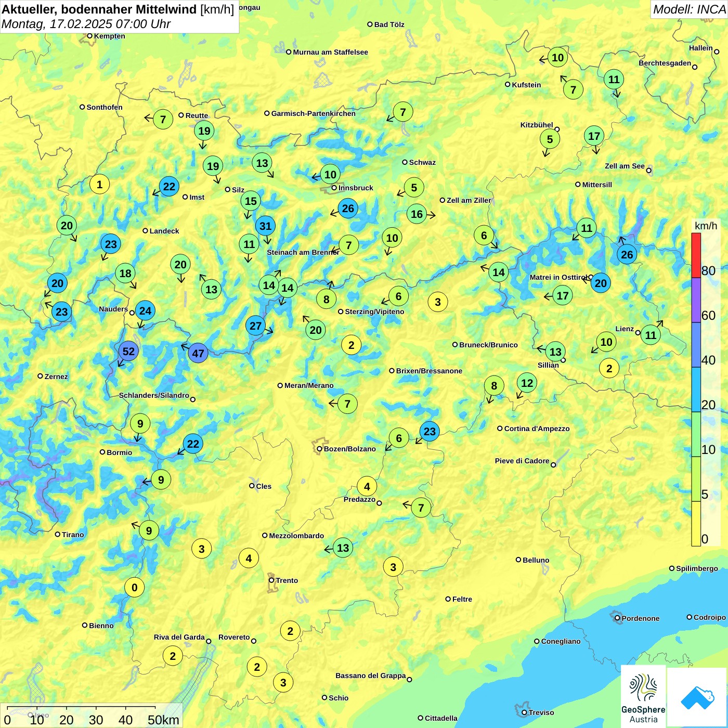Click the map title 'Aktueller, bodennaher Mittelwind'
Image resolution: width=728 pixels, height=728 pixels.
[x=99, y=9]
